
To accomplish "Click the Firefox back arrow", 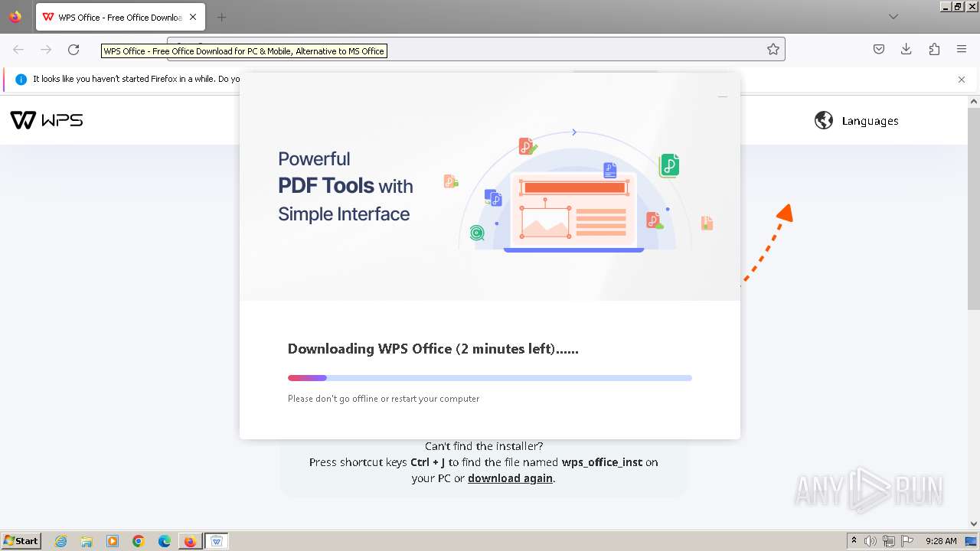I will click(18, 49).
